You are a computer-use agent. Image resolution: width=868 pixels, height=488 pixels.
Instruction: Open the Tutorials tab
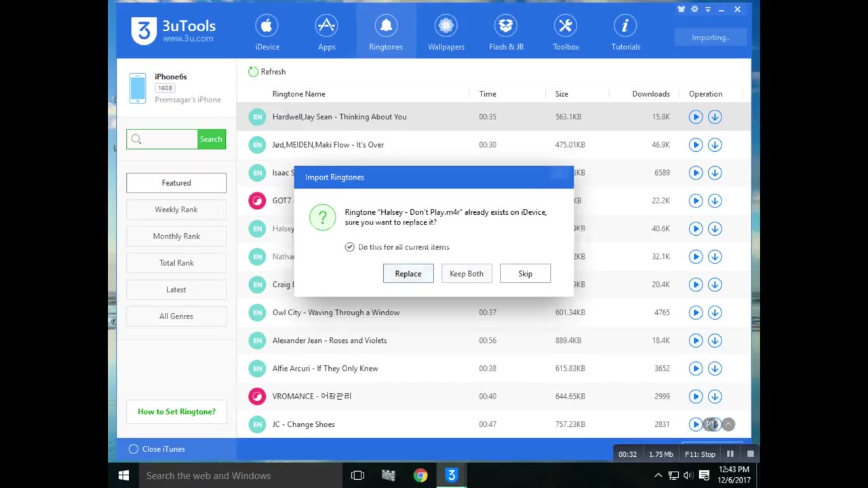click(625, 33)
